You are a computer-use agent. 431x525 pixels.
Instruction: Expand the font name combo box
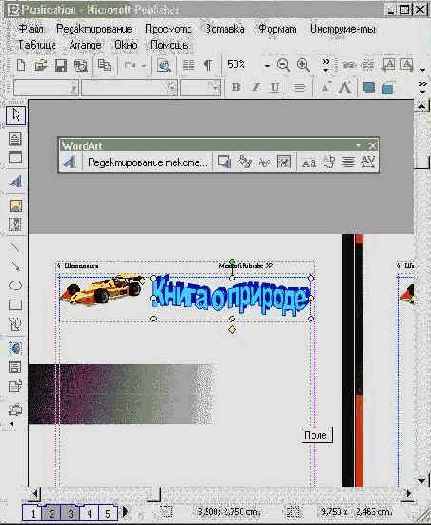[x=172, y=88]
